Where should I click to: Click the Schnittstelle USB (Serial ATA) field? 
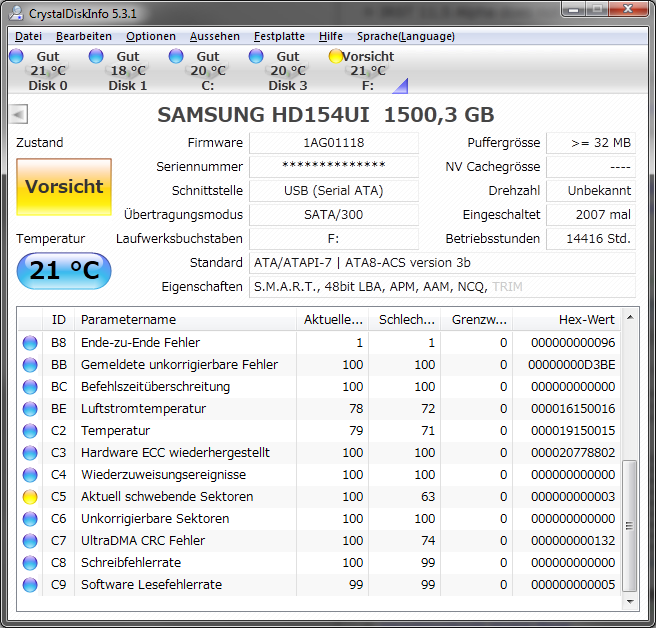[334, 191]
